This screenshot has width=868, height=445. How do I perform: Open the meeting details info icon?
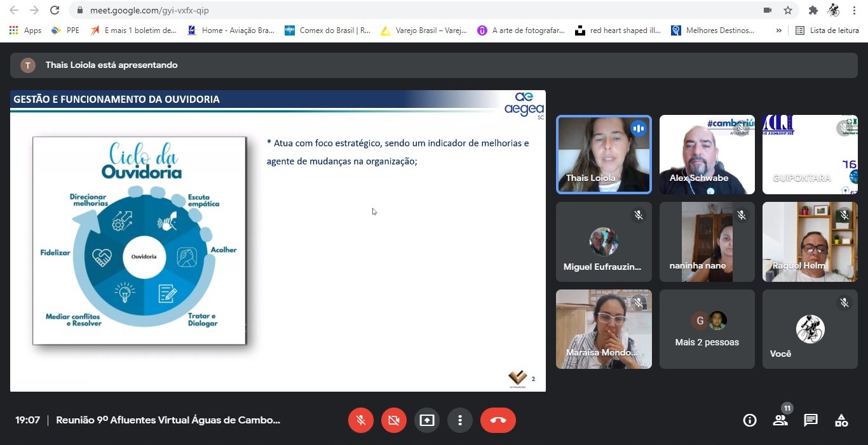[750, 420]
